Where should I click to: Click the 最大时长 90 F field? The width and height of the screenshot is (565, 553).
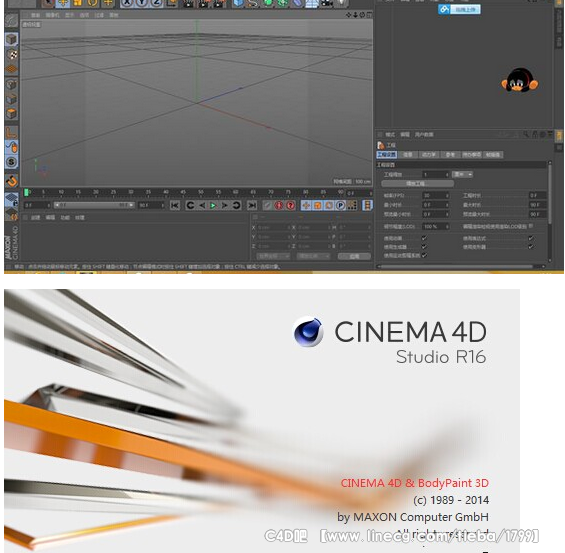tap(537, 205)
